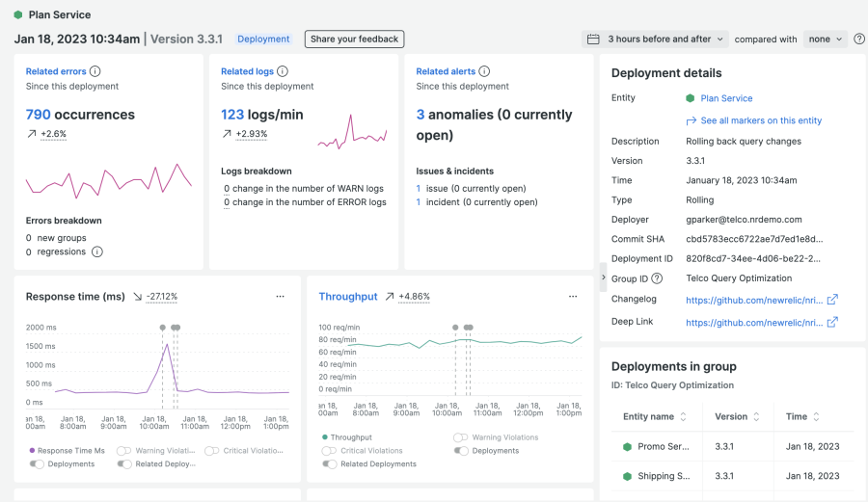This screenshot has height=502, width=868.
Task: Open the '3 hours before and after' dropdown
Action: tap(656, 40)
